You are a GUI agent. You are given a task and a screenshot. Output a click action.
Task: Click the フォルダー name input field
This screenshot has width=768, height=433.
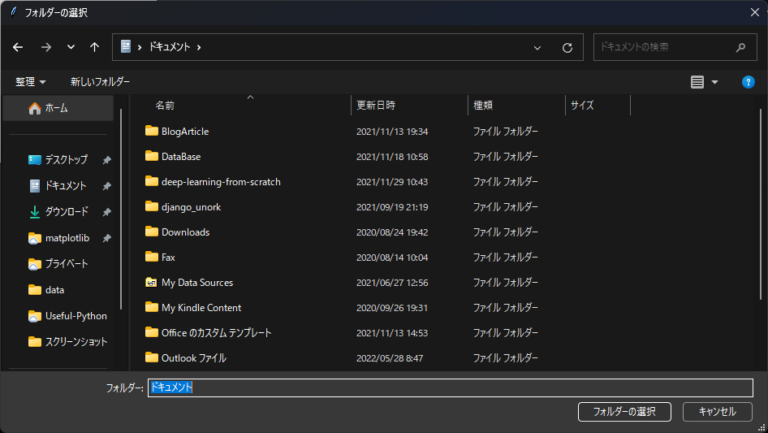coord(450,387)
